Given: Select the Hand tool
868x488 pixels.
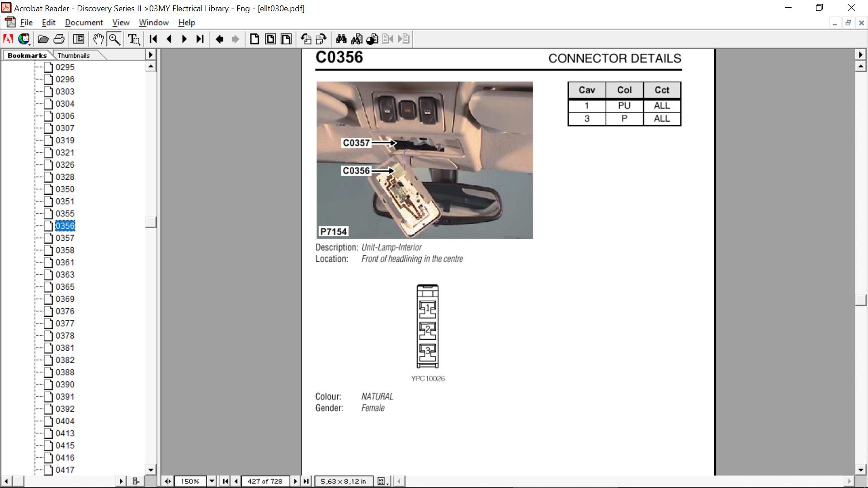Looking at the screenshot, I should tap(98, 39).
